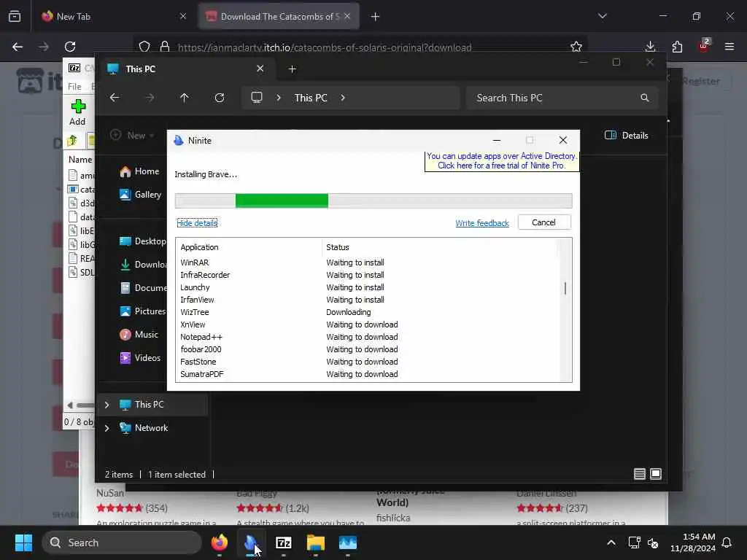Switch Explorer to large thumbnails view
Image resolution: width=747 pixels, height=560 pixels.
click(x=656, y=474)
